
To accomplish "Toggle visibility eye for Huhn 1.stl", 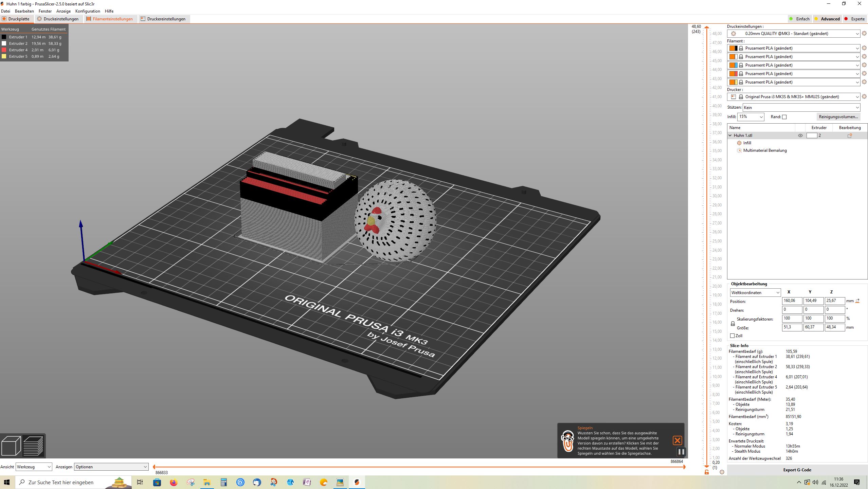I will (x=800, y=135).
